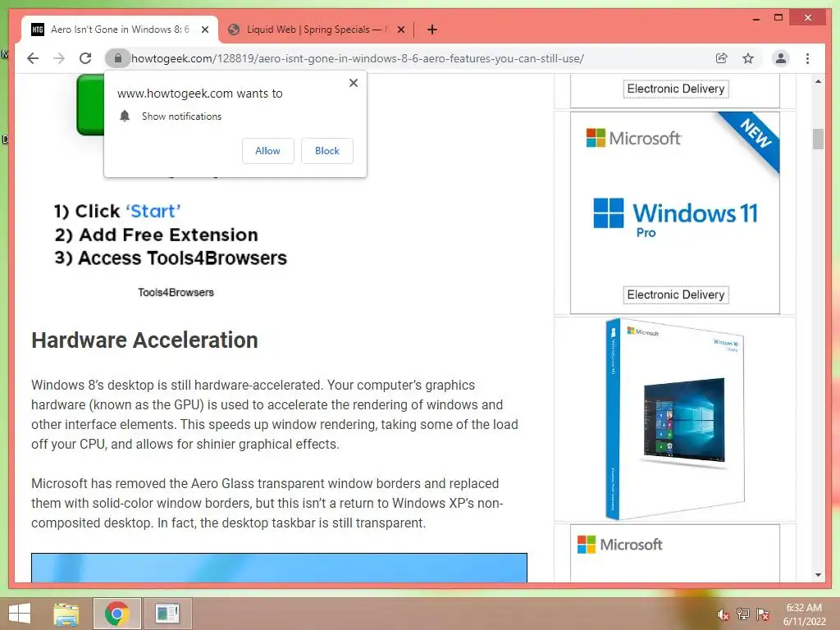840x630 pixels.
Task: Click the muted volume tray icon
Action: point(723,614)
